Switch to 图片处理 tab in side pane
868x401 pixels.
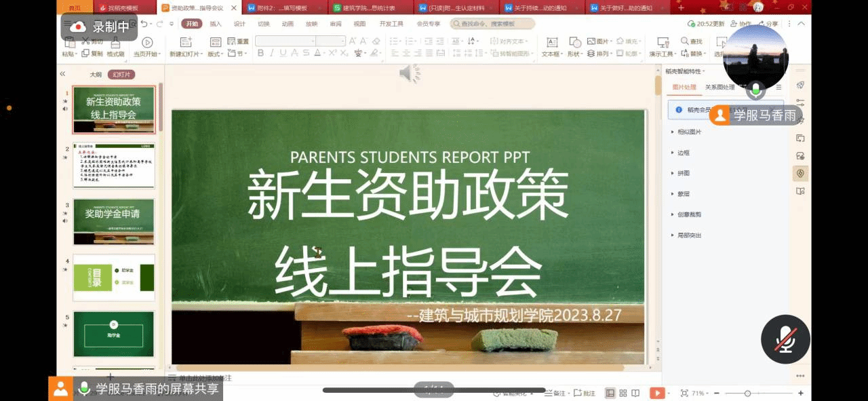click(x=684, y=88)
